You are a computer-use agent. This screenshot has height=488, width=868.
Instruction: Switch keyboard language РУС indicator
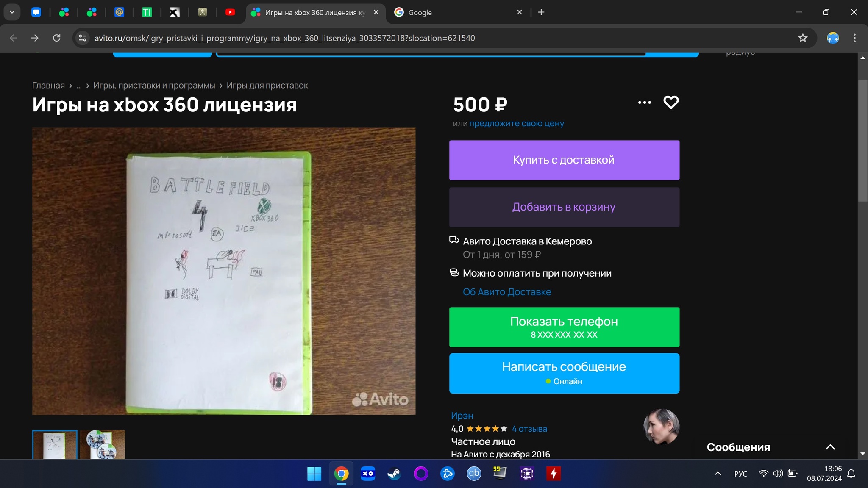[x=741, y=474]
